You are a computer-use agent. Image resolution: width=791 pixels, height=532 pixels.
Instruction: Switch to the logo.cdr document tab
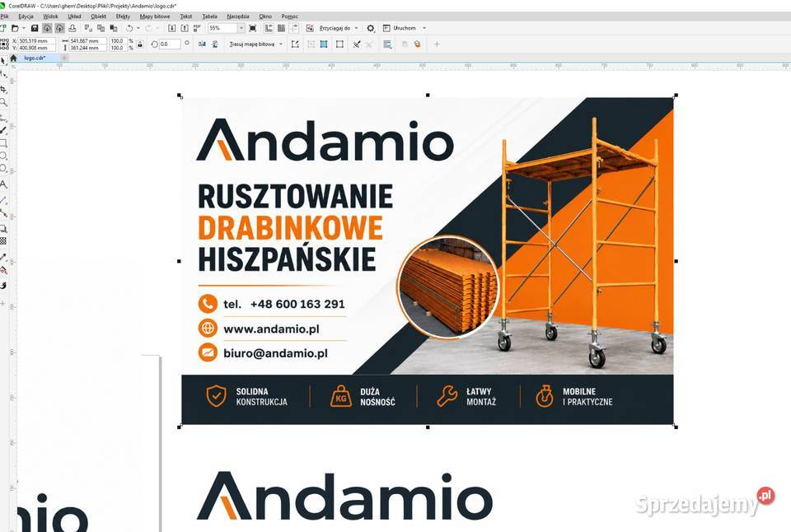pos(35,58)
